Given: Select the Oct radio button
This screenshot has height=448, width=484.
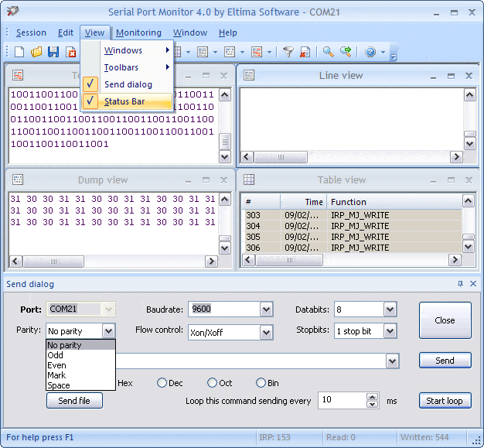Looking at the screenshot, I should tap(213, 383).
